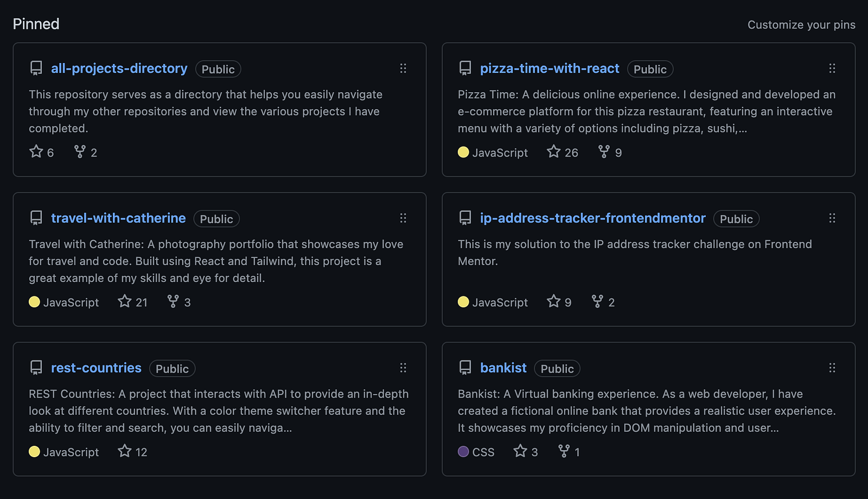868x499 pixels.
Task: Click Customize your pins
Action: 801,25
